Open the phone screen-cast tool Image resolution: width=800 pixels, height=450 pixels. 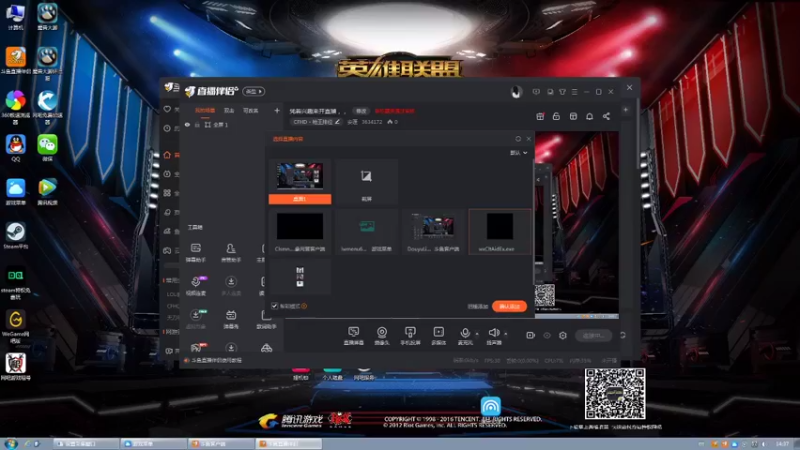(x=410, y=335)
